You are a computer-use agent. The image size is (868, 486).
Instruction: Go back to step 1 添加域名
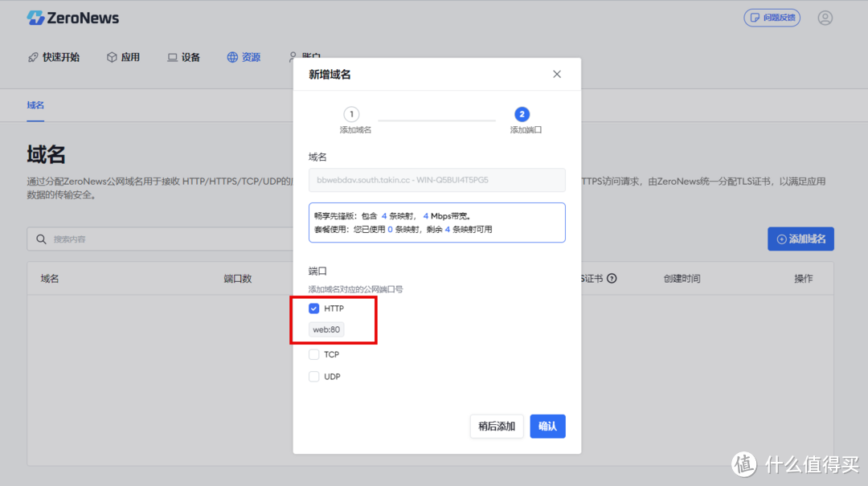click(x=355, y=120)
